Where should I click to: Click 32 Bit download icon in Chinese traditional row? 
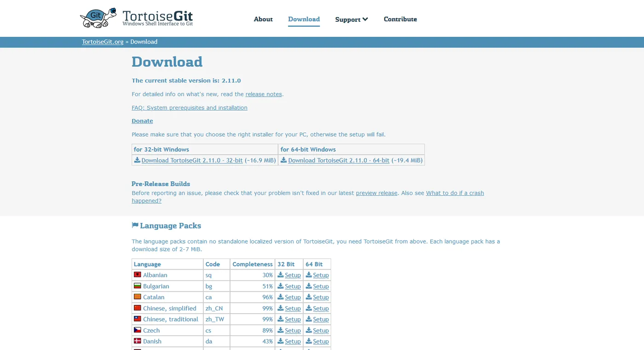pos(281,319)
